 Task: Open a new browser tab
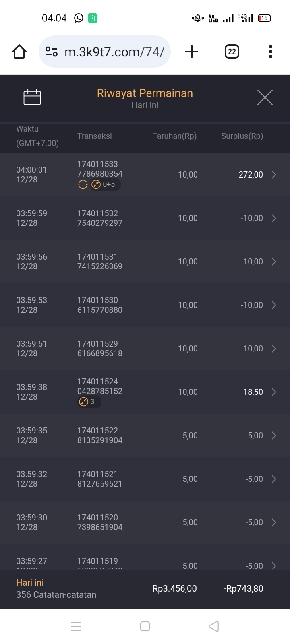click(x=192, y=52)
